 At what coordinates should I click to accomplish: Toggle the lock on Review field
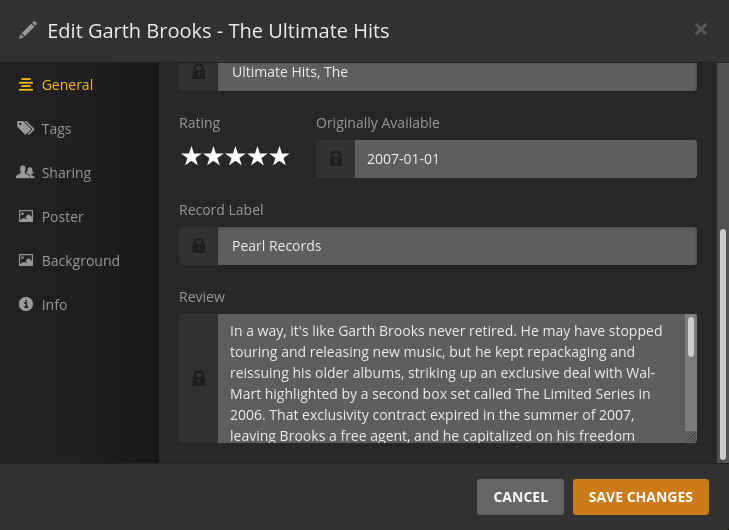[198, 378]
